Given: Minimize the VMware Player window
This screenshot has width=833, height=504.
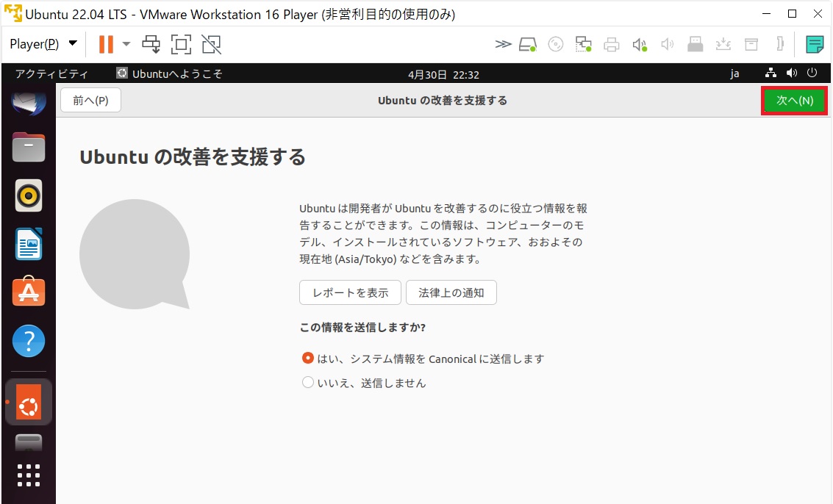Looking at the screenshot, I should [x=766, y=14].
